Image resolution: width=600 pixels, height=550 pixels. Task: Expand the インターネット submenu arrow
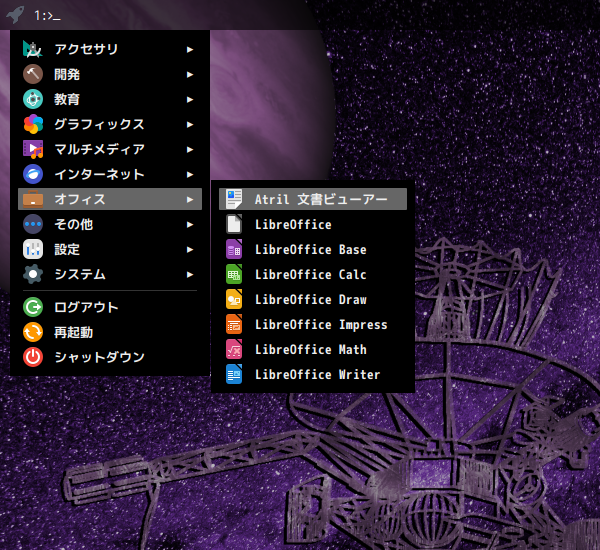pyautogui.click(x=190, y=175)
